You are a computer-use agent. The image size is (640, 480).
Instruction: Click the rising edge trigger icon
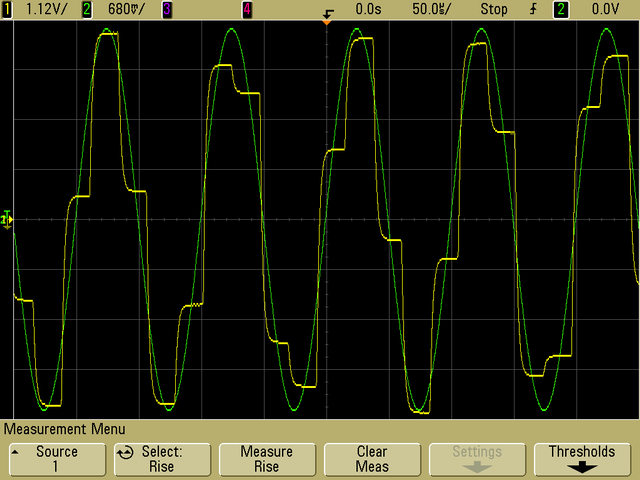[533, 9]
